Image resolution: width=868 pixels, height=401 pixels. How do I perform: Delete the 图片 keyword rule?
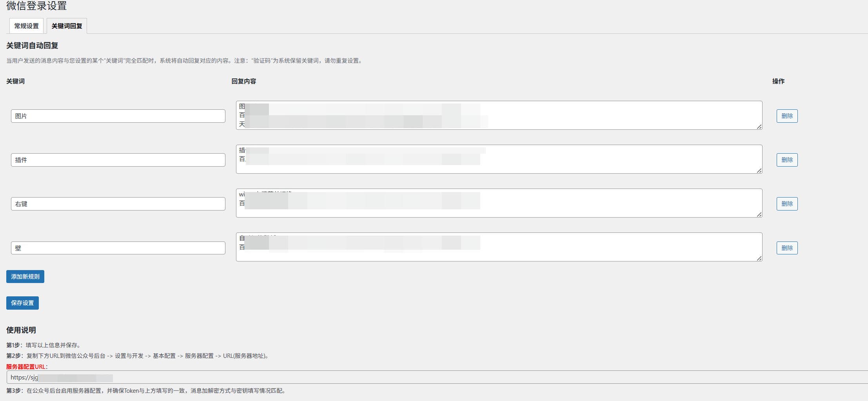787,116
